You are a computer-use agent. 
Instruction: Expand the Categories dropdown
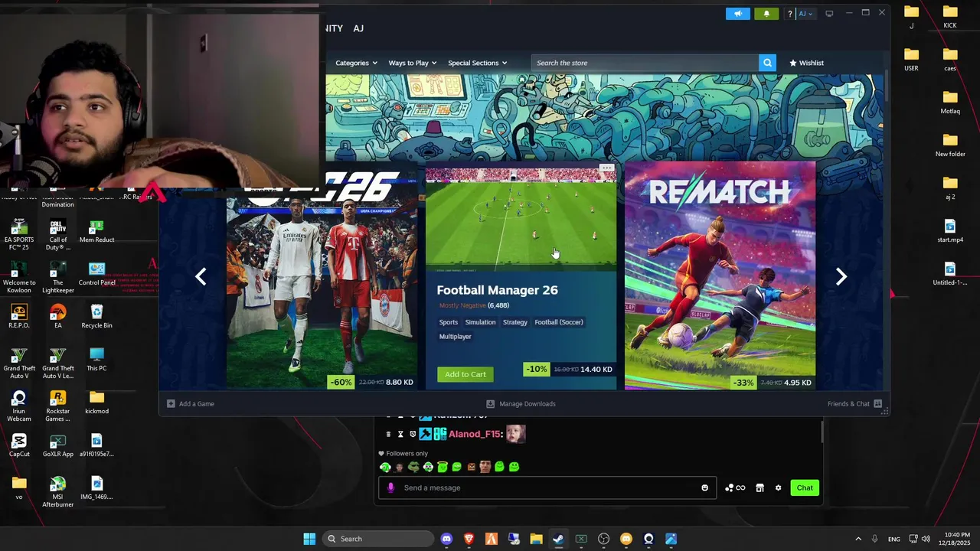click(356, 63)
